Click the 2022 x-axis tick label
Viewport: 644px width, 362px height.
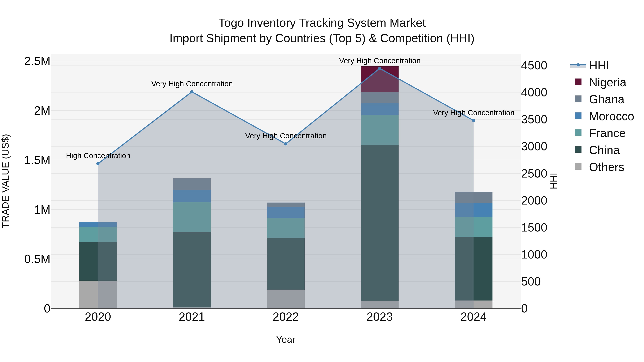pyautogui.click(x=286, y=317)
